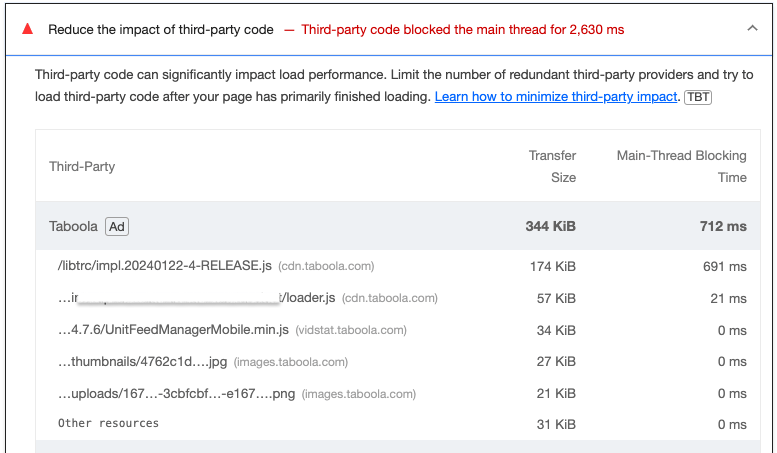
Task: Click the 'Reduce the impact of third-party code' title
Action: pyautogui.click(x=160, y=29)
